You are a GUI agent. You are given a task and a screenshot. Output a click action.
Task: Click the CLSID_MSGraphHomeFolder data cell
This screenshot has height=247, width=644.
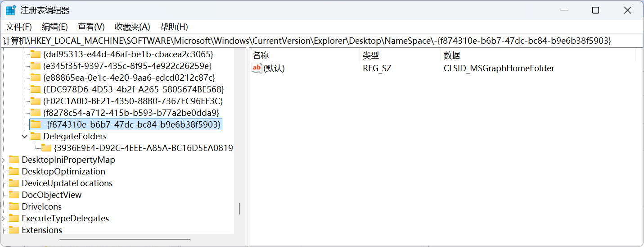tap(499, 69)
